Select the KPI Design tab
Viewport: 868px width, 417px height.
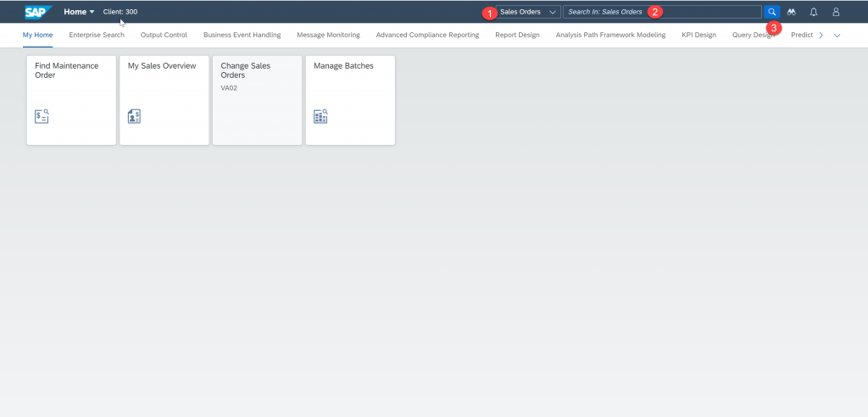pos(698,35)
